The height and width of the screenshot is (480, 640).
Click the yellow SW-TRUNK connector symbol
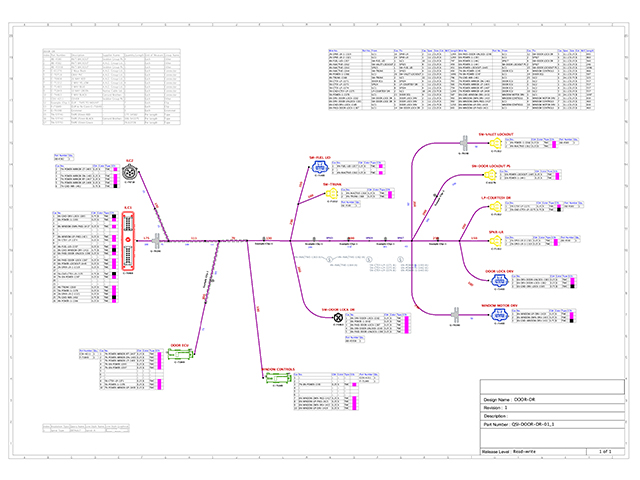(329, 194)
